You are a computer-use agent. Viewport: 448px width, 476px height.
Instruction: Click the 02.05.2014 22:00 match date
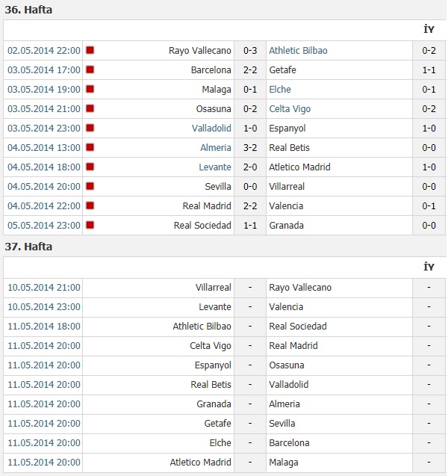click(44, 51)
